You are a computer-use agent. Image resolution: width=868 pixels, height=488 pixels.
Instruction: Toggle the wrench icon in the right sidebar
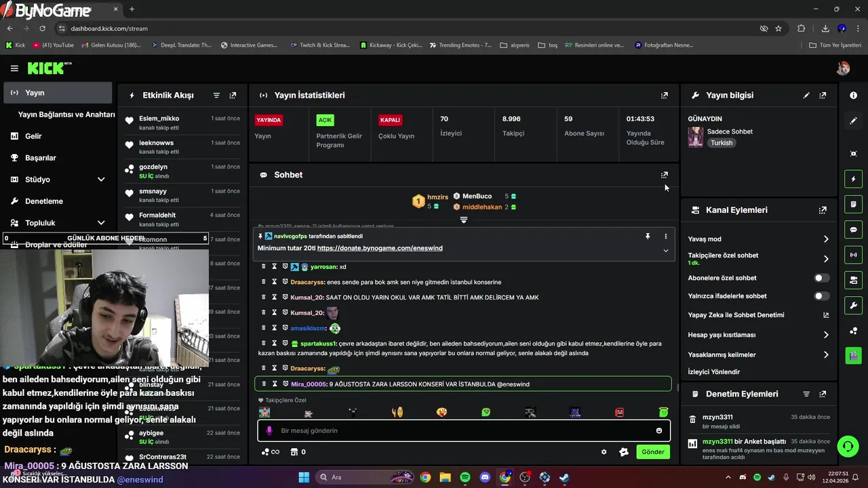pos(853,305)
